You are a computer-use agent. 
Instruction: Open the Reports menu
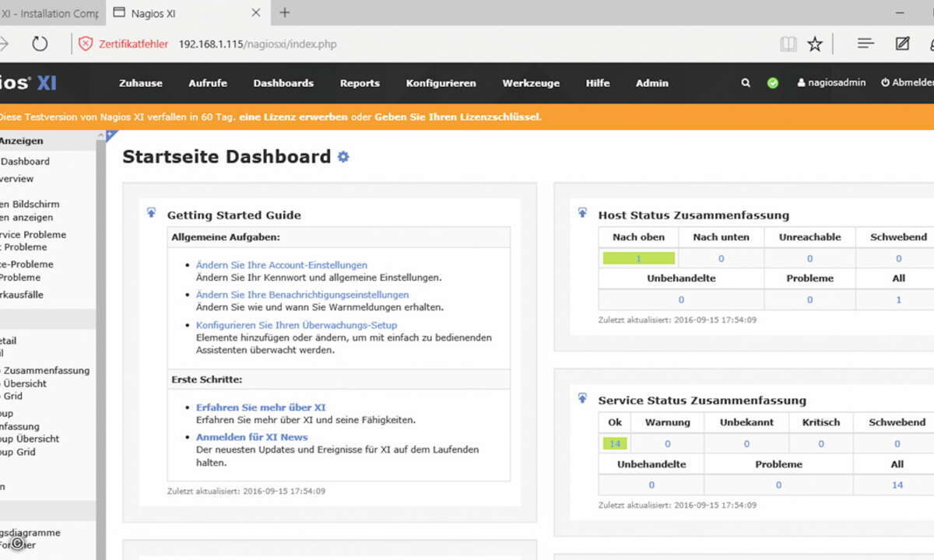coord(360,83)
